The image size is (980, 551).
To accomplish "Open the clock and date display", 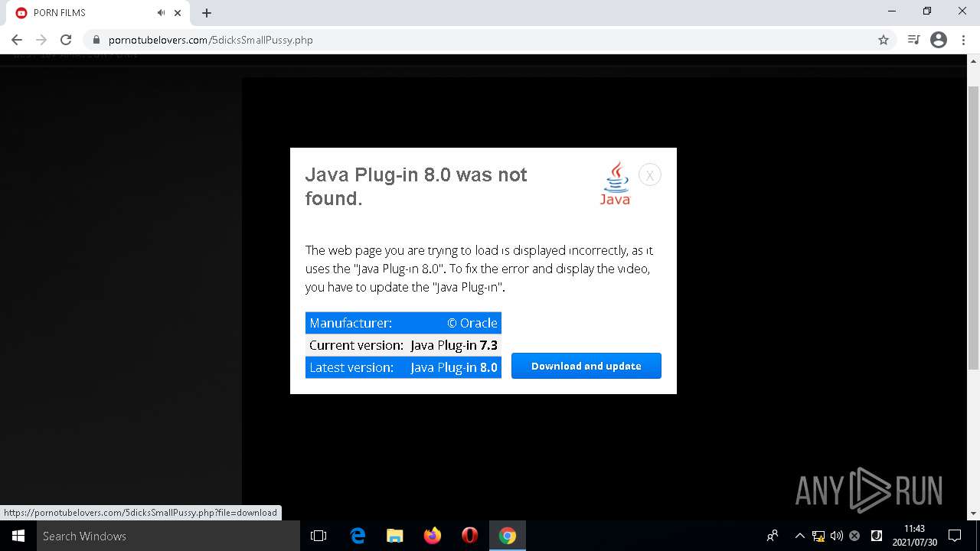I will click(x=914, y=536).
